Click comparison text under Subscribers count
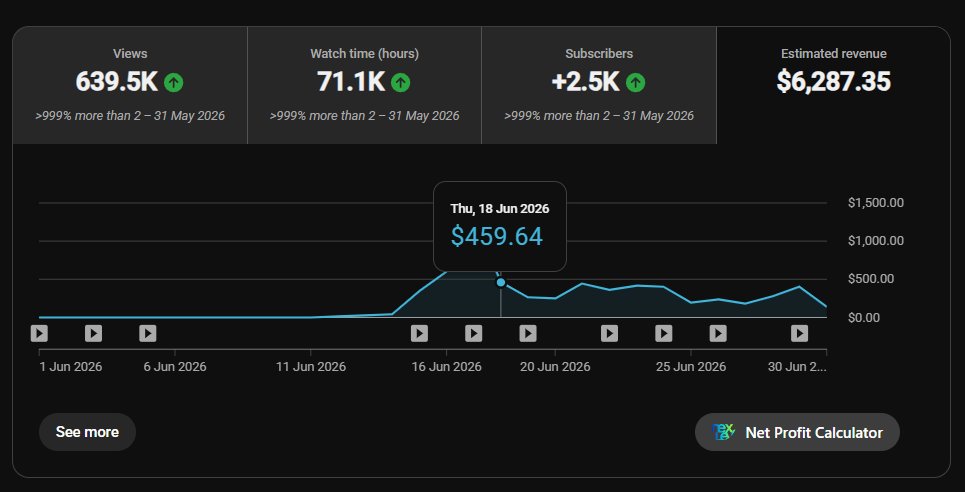 (x=599, y=116)
